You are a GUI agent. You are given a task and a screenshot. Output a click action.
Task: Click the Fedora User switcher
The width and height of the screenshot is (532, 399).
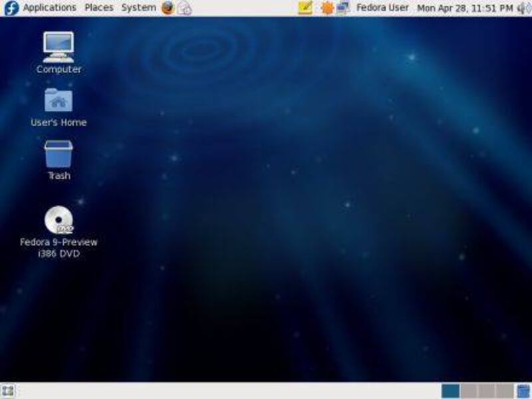point(382,8)
